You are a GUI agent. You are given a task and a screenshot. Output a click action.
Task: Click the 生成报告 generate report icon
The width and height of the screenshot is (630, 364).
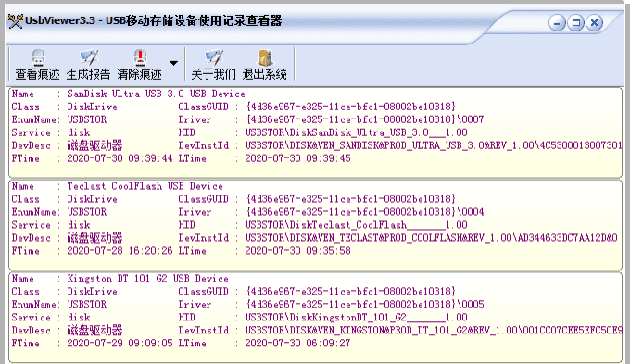tap(89, 57)
